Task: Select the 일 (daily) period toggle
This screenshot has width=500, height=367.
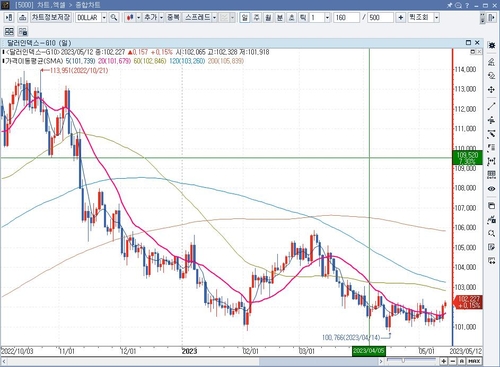Action: point(245,17)
